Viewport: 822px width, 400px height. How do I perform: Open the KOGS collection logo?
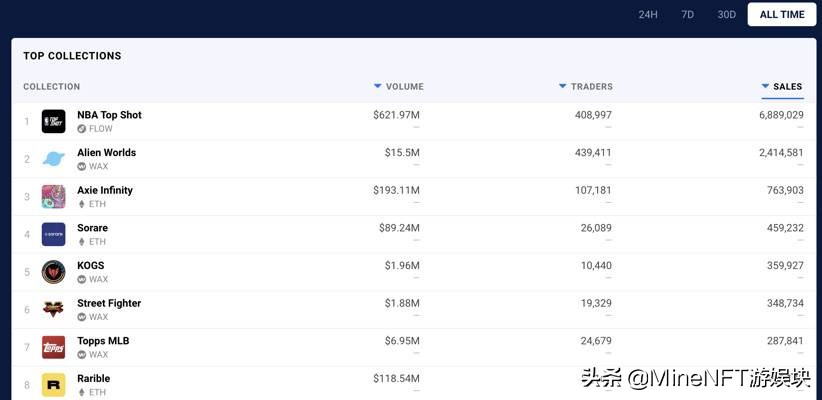pyautogui.click(x=53, y=272)
